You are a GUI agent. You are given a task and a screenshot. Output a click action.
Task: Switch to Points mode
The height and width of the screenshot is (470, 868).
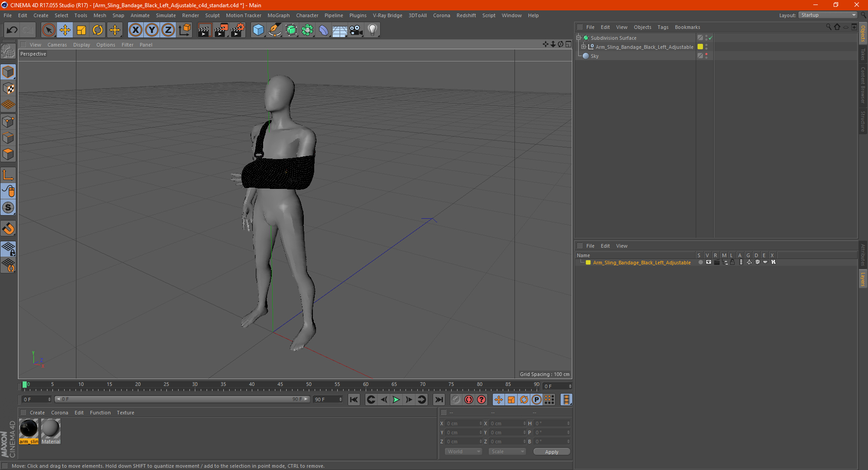[8, 122]
